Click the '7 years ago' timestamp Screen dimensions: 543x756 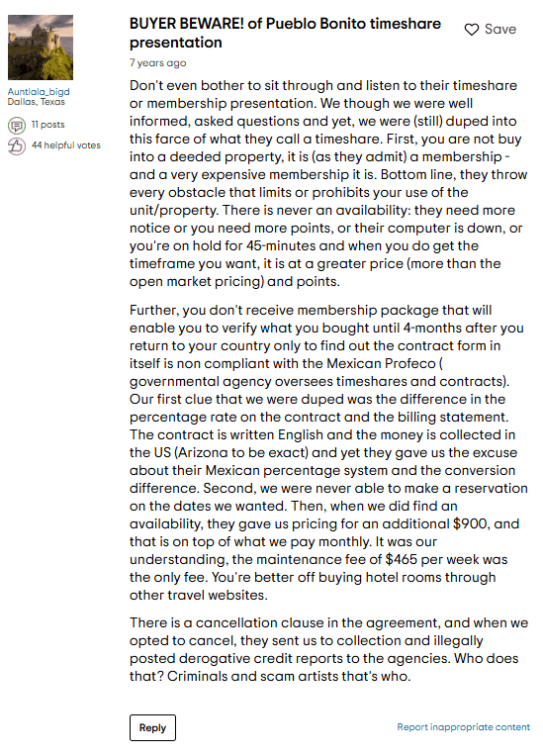[x=157, y=62]
